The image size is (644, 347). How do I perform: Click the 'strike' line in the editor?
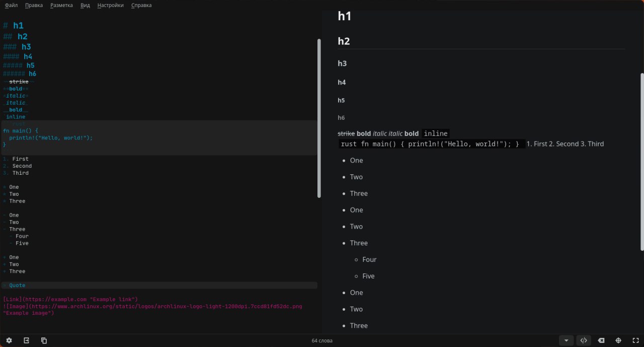pos(19,82)
